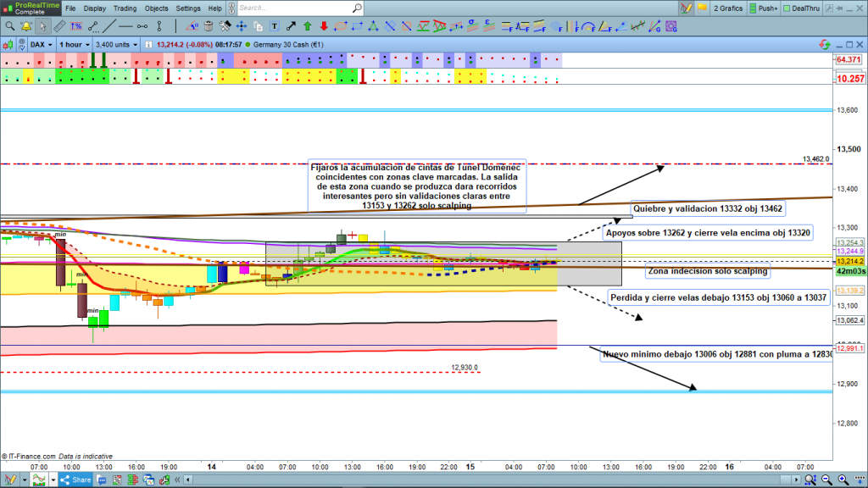Open the DAX instrument dropdown
Screen dimensions: 868x488
(x=41, y=44)
